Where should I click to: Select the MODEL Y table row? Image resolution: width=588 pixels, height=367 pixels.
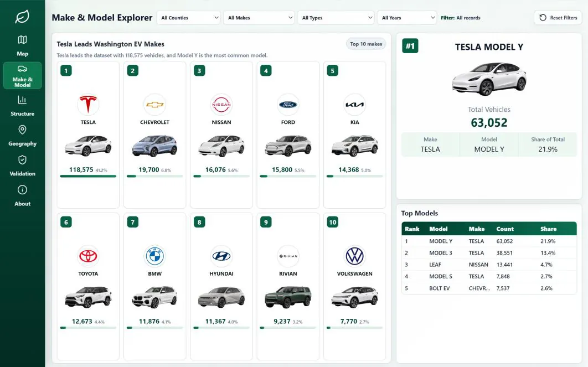(489, 241)
